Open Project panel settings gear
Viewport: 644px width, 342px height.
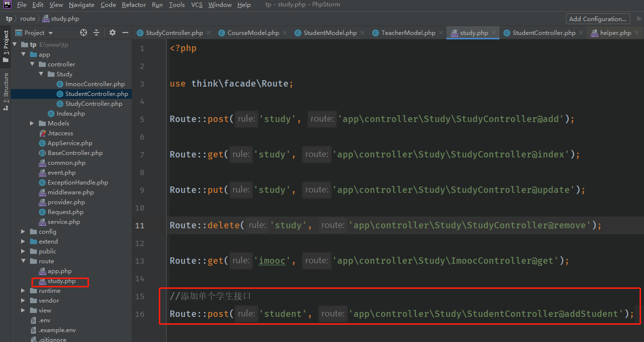coord(113,32)
